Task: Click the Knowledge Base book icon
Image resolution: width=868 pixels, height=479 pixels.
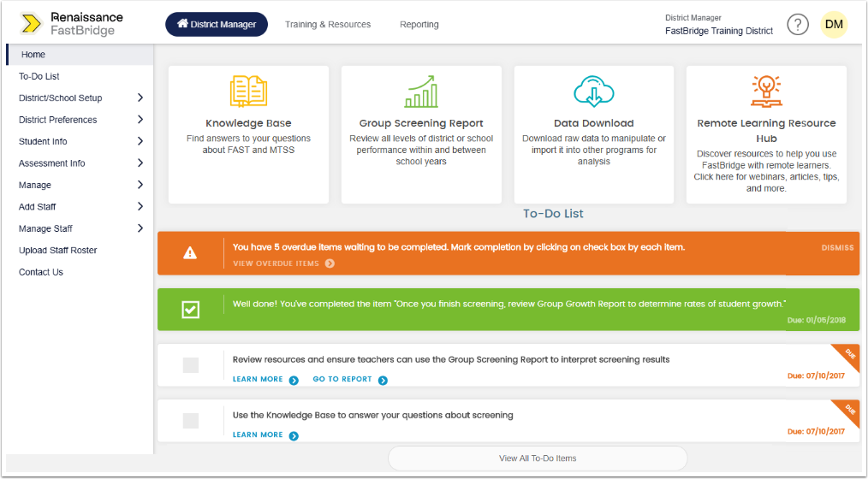Action: coord(248,92)
